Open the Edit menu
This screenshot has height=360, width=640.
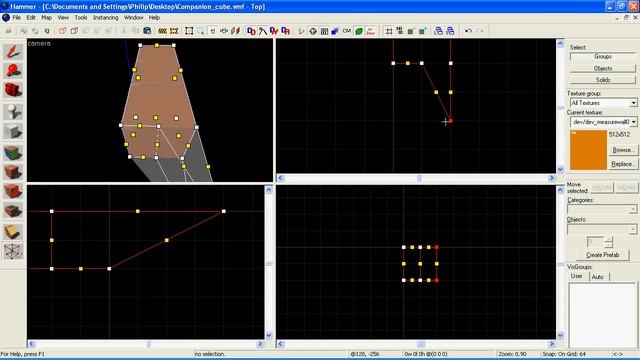pyautogui.click(x=31, y=18)
